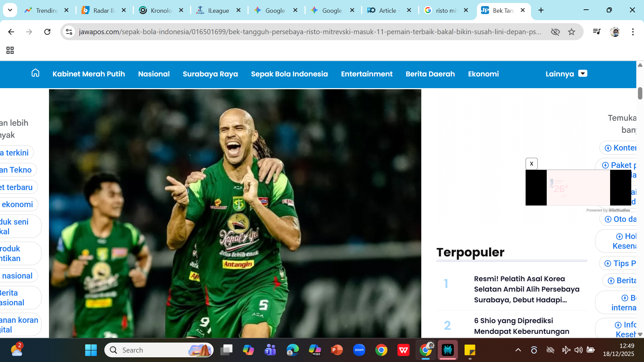
Task: Click the browser forward arrow
Action: [x=29, y=32]
